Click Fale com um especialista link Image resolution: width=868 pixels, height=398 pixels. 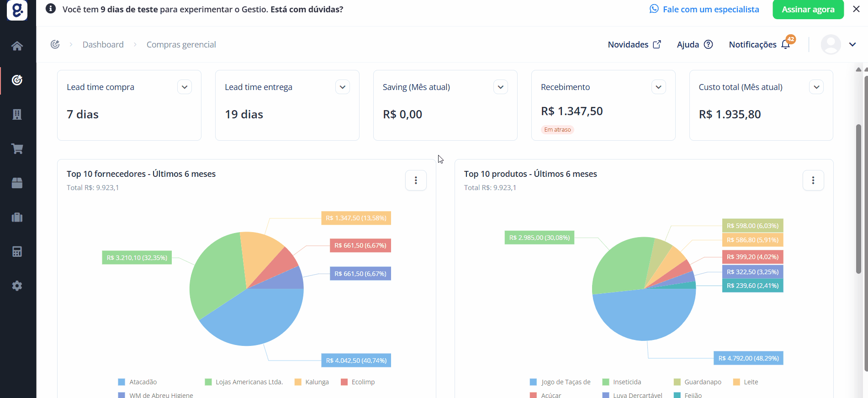click(704, 9)
